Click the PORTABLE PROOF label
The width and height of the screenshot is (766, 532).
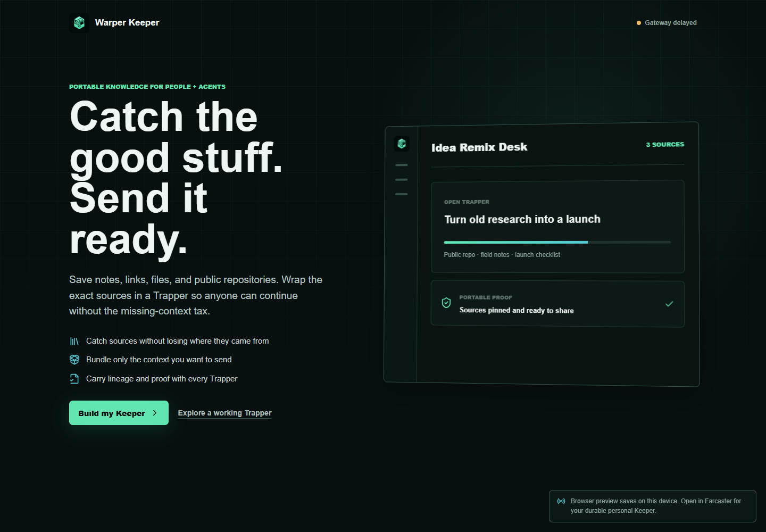tap(486, 297)
